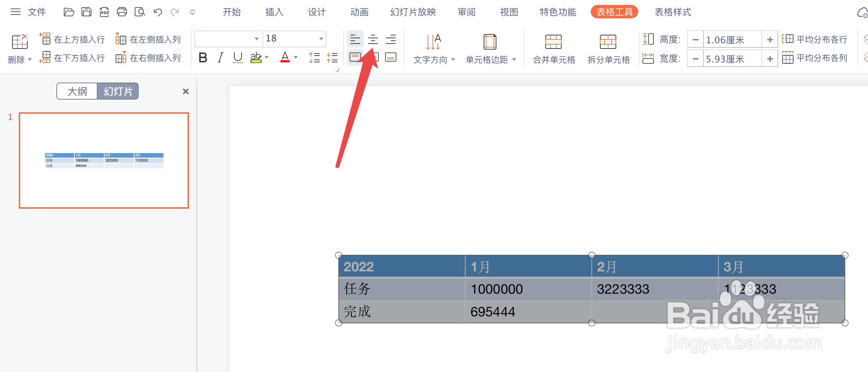This screenshot has height=372, width=868.
Task: Open the font size 18 dropdown
Action: [x=321, y=39]
